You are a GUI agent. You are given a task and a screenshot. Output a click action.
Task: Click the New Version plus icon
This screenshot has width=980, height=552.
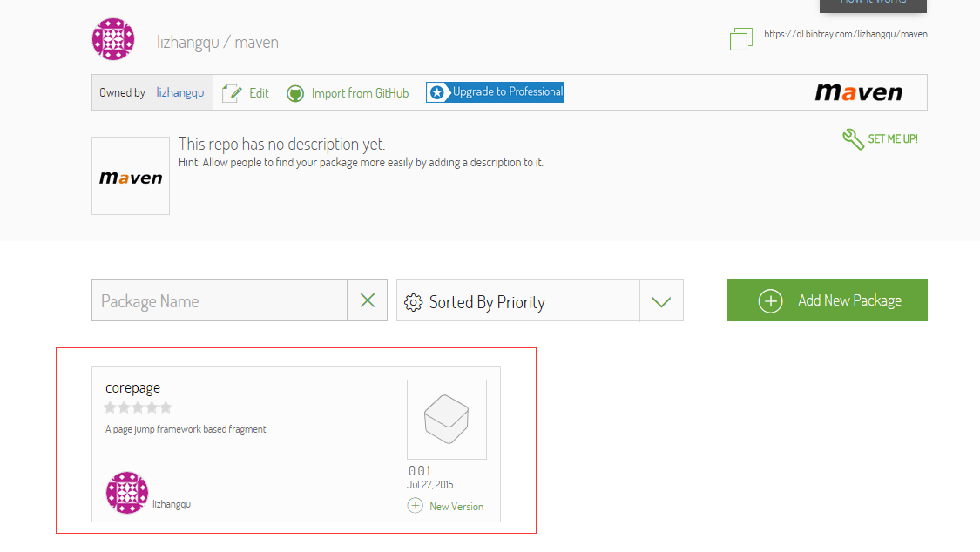[x=415, y=505]
